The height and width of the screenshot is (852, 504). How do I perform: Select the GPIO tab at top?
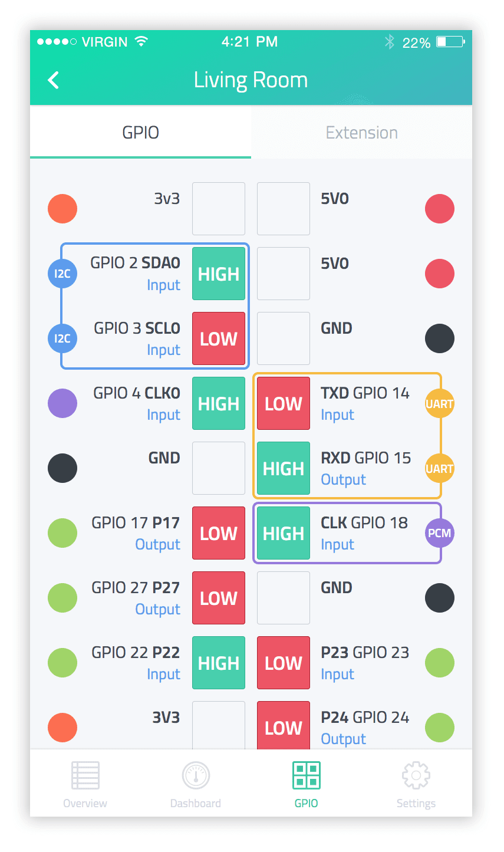click(140, 133)
